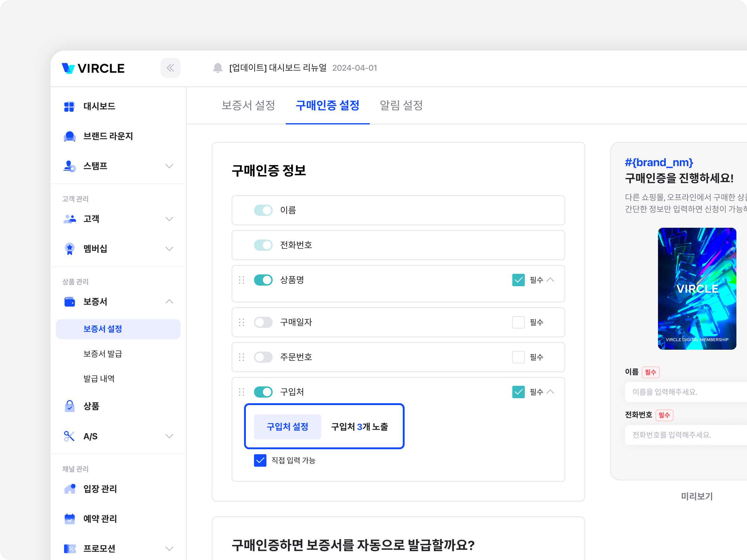Switch to the 알림 설정 tab
The width and height of the screenshot is (747, 560).
click(401, 105)
